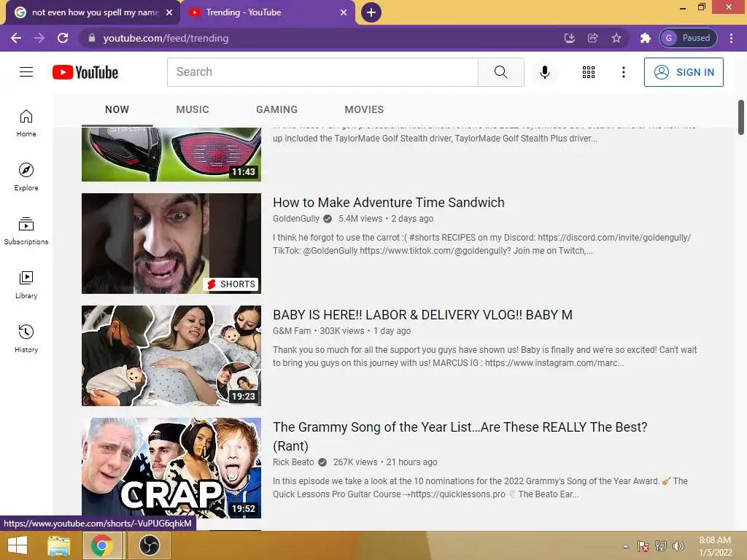This screenshot has height=560, width=747.
Task: Open Library in the sidebar
Action: point(26,284)
